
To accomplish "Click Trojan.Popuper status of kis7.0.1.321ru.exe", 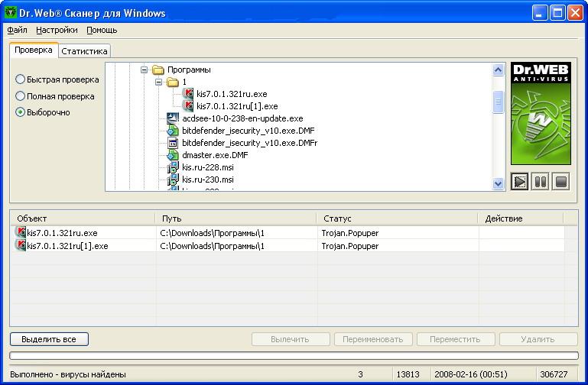I will [350, 233].
